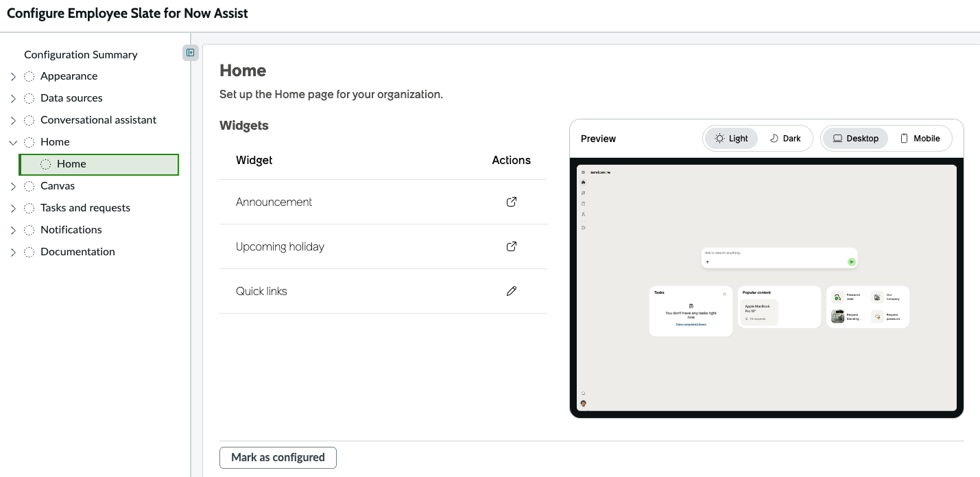Select Mobile preview mode
Screen dimensions: 980x477
click(920, 138)
